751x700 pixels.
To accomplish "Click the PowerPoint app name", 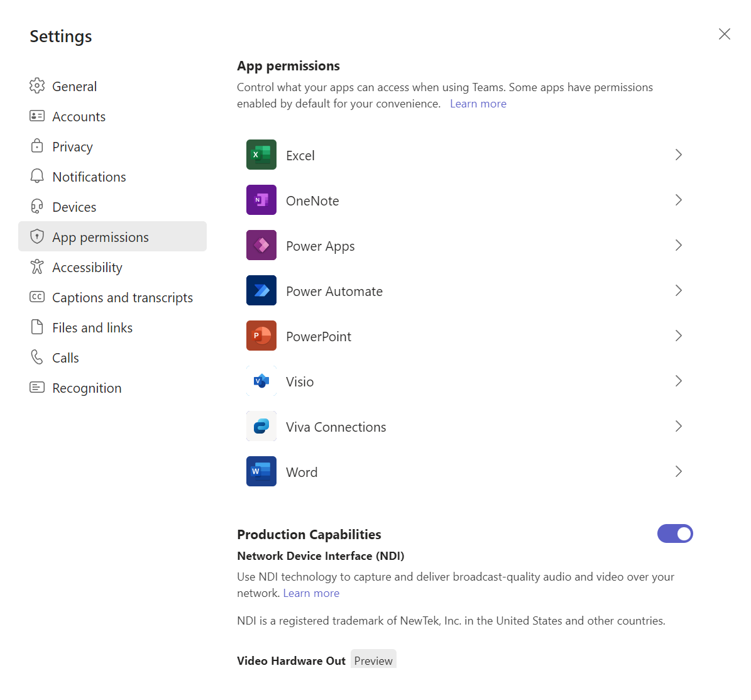I will (x=319, y=337).
